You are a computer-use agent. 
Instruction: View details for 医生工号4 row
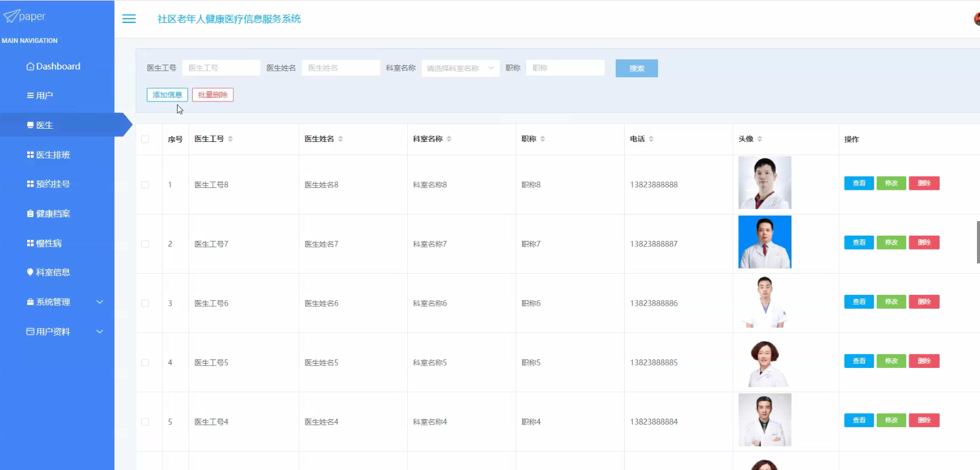click(859, 420)
